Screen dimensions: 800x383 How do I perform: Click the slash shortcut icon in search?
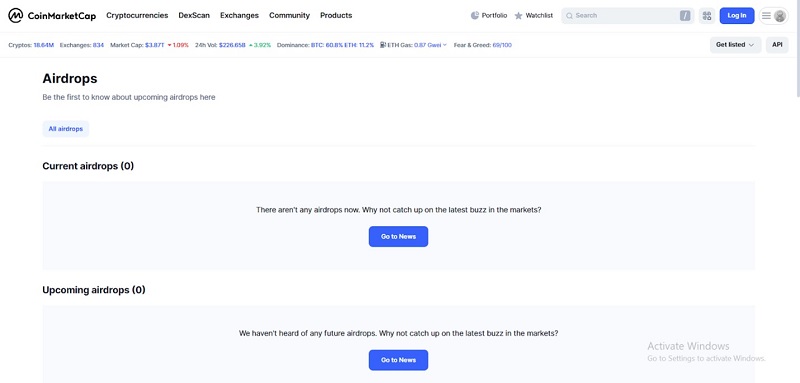(x=685, y=16)
